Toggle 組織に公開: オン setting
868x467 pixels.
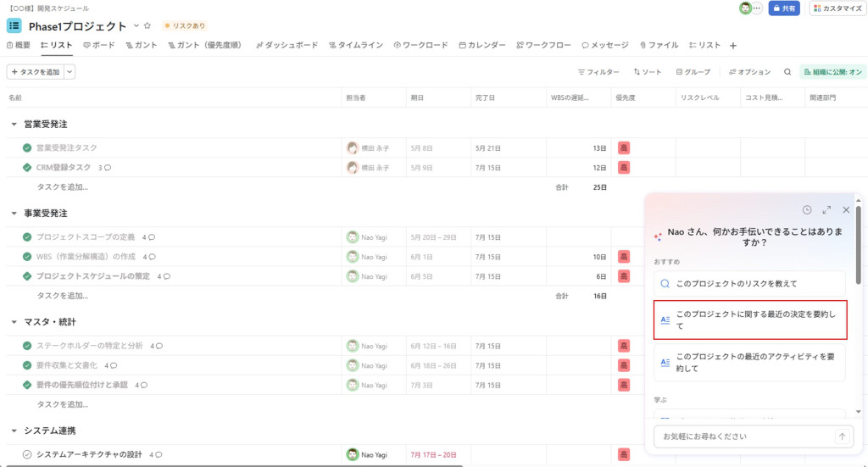832,72
